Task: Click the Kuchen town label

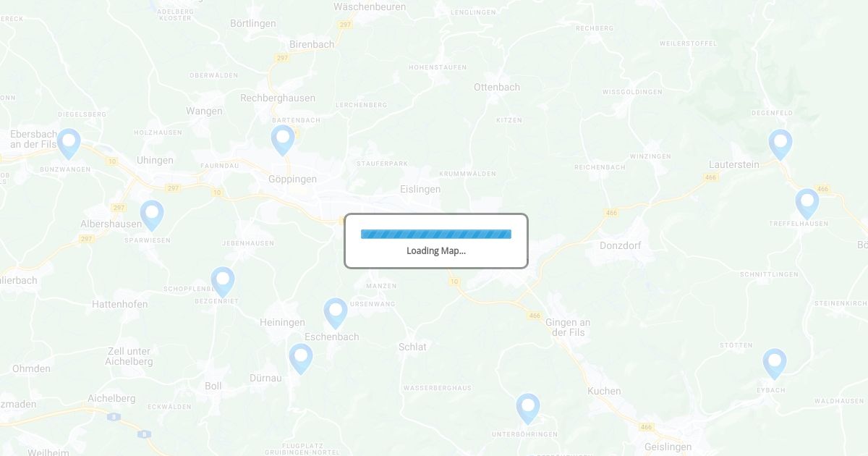Action: pyautogui.click(x=604, y=391)
